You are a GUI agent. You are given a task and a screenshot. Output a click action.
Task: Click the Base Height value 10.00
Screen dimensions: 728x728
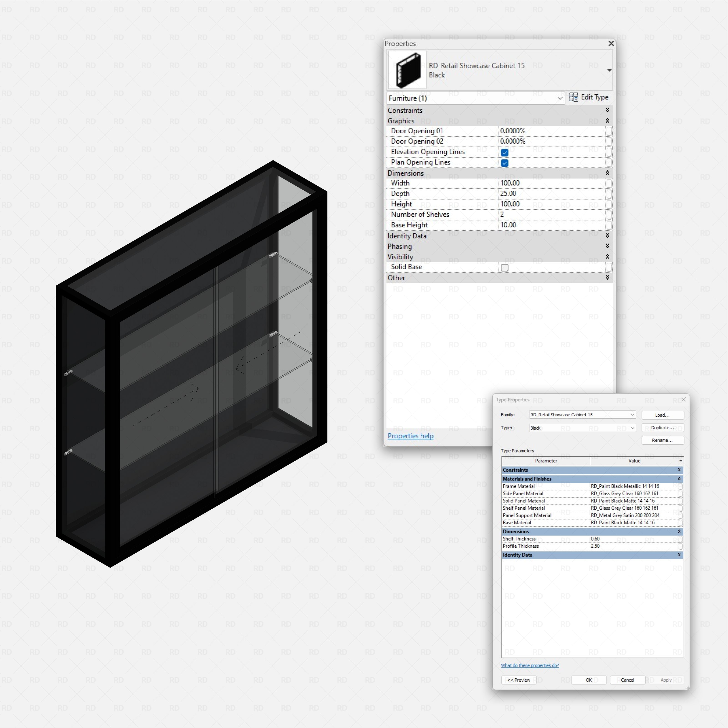pyautogui.click(x=552, y=225)
